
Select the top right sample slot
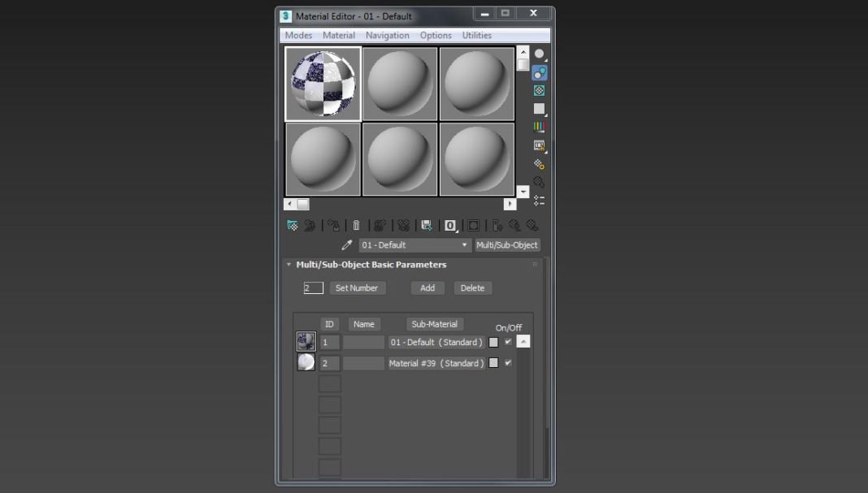point(476,84)
